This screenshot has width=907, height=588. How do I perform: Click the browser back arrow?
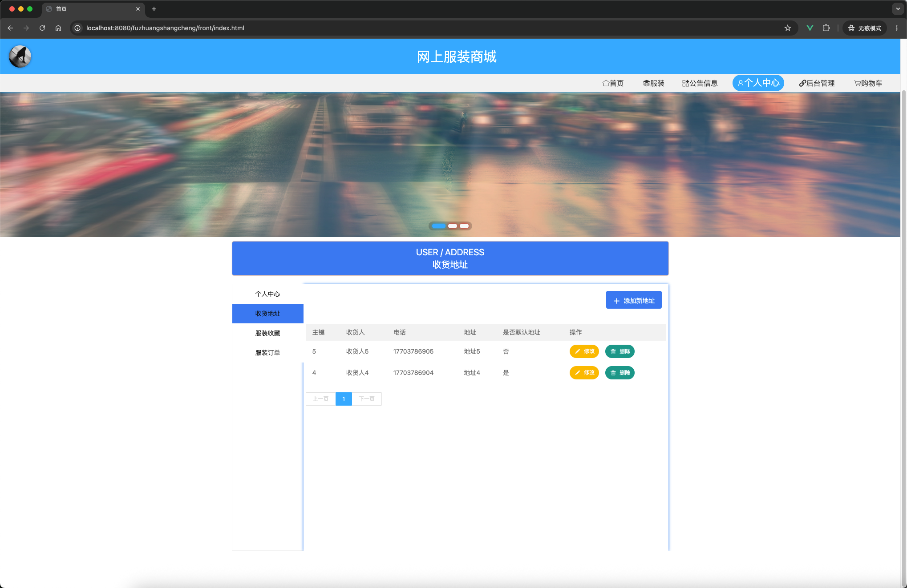click(10, 28)
